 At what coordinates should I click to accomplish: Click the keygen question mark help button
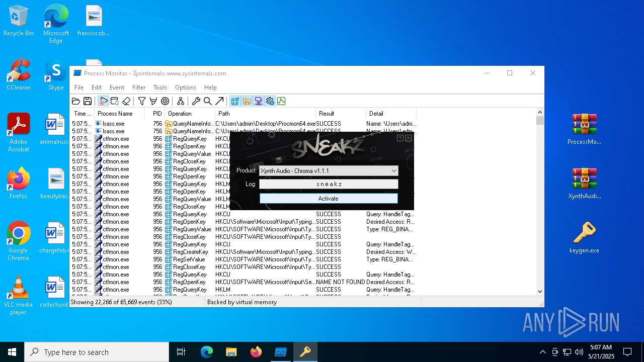pos(400,138)
